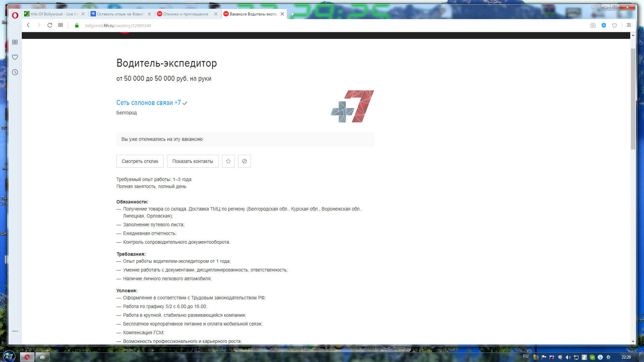Click the Action Center flag tray icon

544,357
